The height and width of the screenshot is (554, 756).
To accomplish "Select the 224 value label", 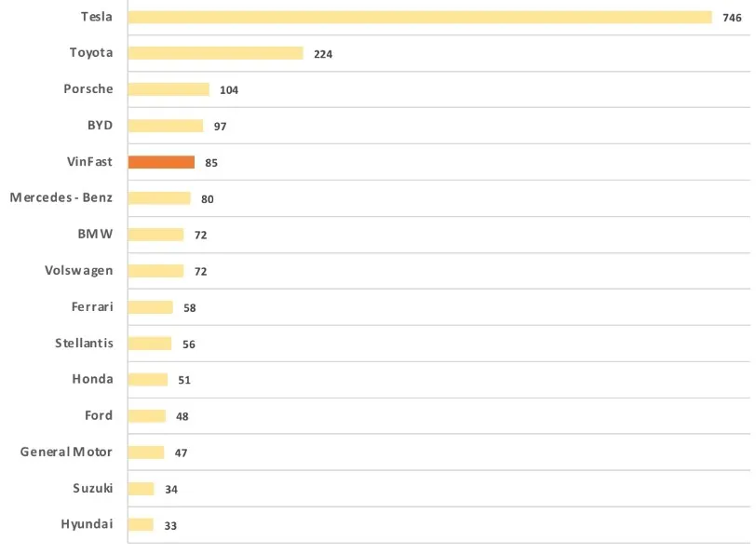I will [323, 54].
